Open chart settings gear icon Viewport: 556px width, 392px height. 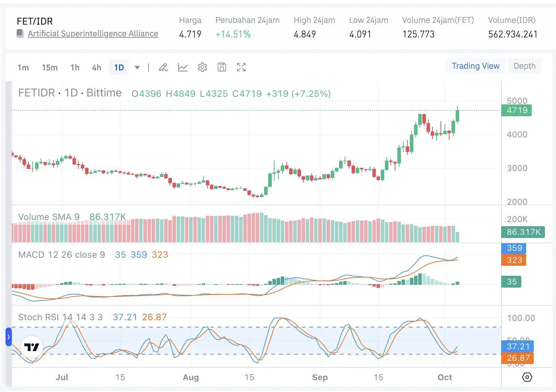coord(202,67)
